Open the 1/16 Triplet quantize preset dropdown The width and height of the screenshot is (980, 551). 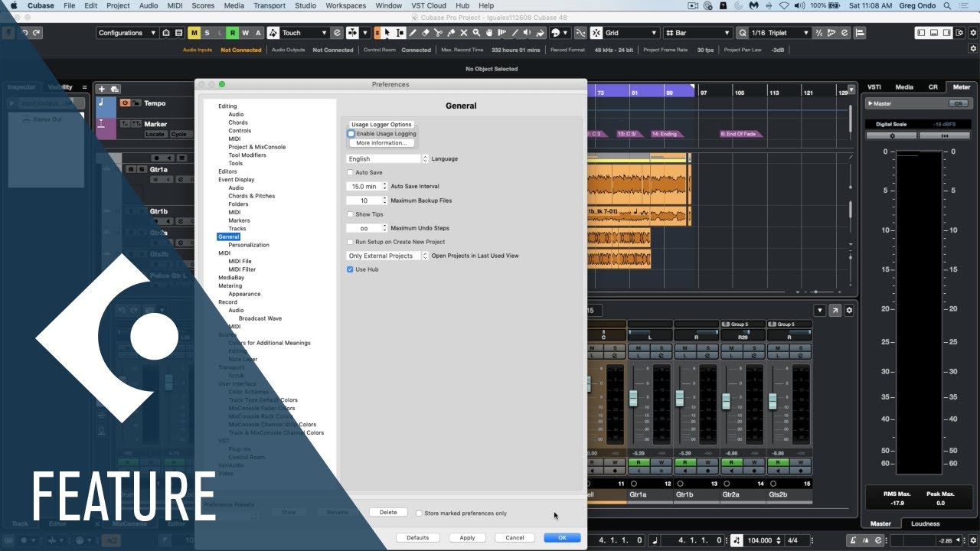click(780, 33)
